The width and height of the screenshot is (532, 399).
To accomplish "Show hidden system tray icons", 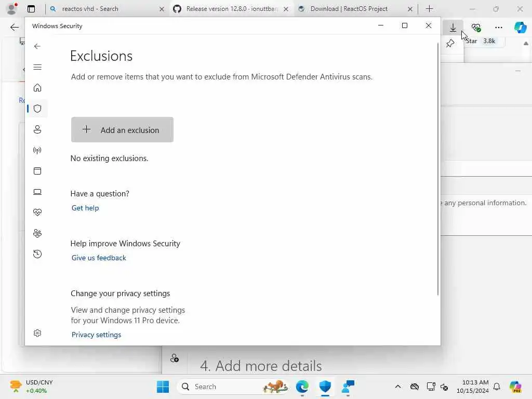I will tap(398, 387).
